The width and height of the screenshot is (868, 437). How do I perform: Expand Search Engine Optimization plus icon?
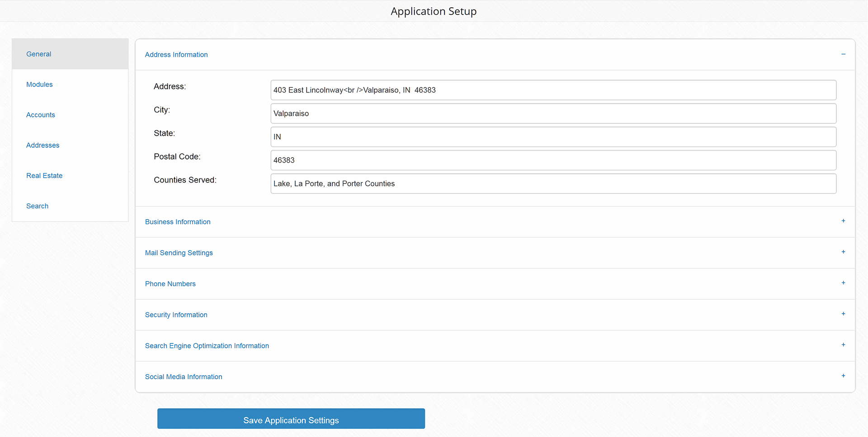point(843,345)
